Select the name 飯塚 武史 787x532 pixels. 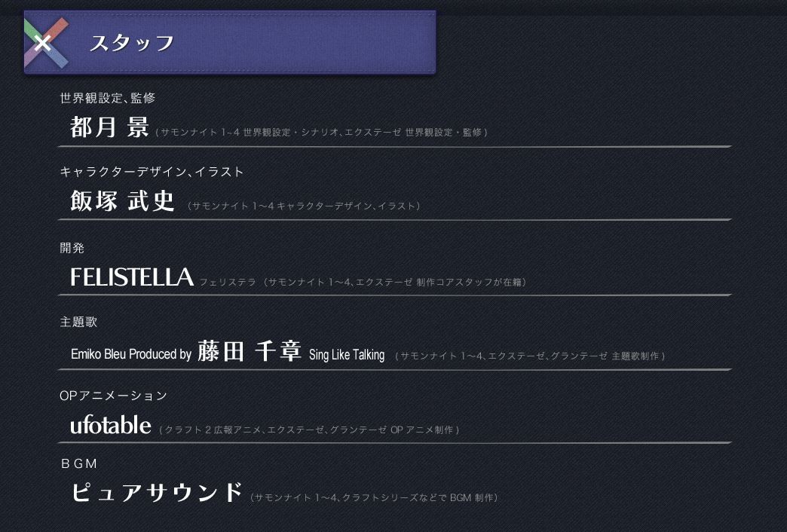(x=122, y=200)
